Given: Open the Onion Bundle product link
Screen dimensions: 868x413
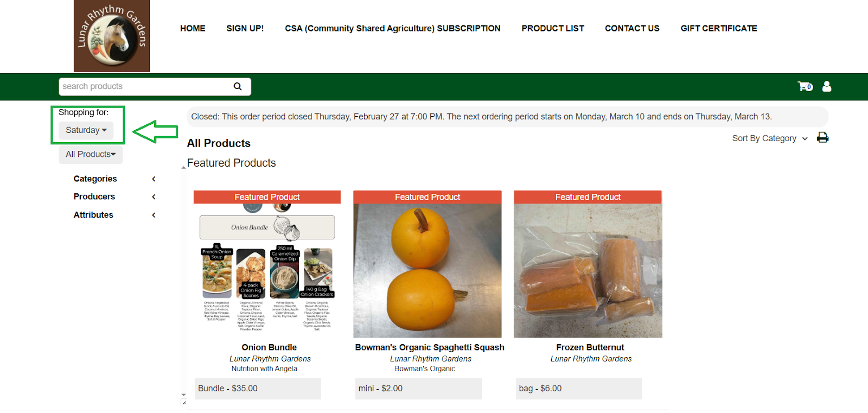Looking at the screenshot, I should pos(269,347).
